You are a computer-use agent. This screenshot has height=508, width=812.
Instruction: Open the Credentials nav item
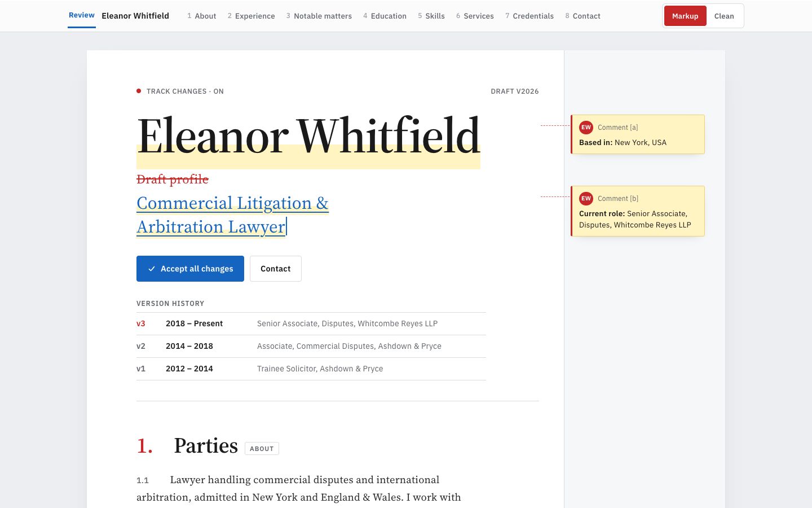click(529, 16)
